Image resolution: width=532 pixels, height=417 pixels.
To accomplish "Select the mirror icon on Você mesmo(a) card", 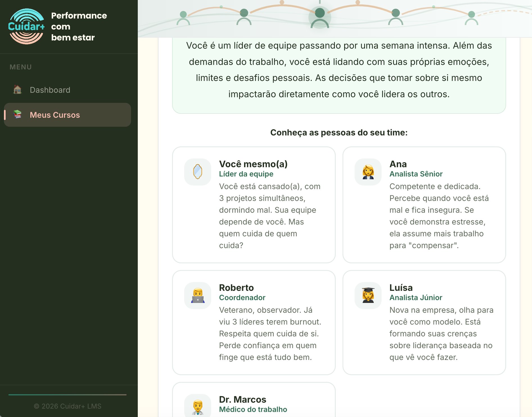I will (198, 172).
